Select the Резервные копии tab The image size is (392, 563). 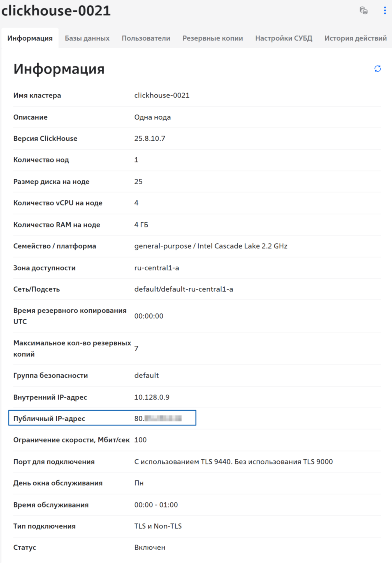click(x=213, y=38)
